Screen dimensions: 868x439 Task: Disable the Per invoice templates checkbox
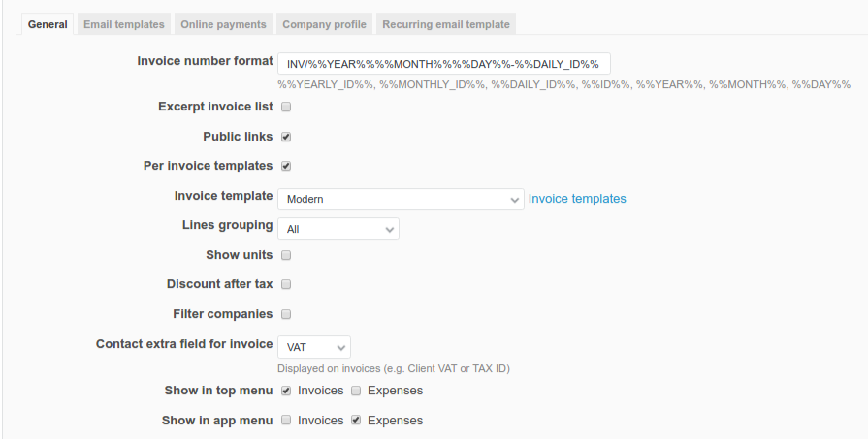[x=286, y=166]
